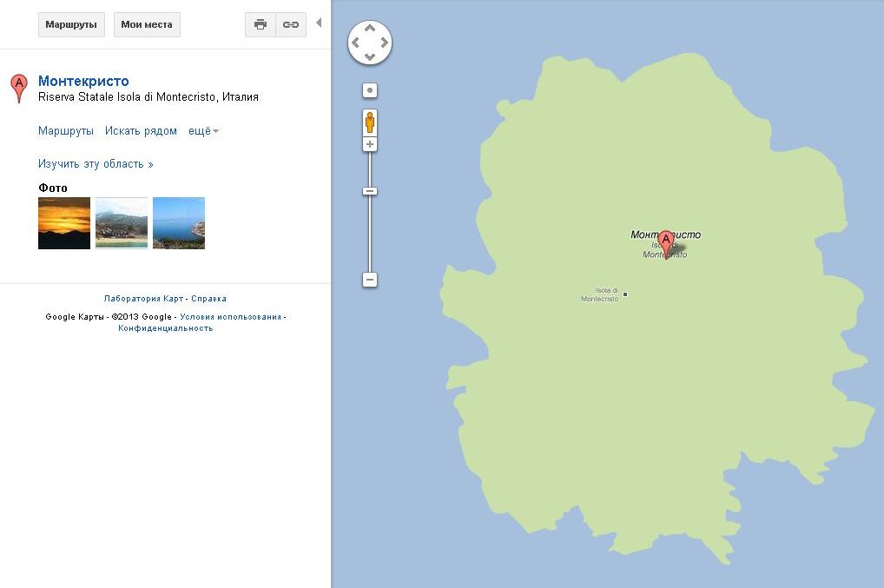Click "Искать рядом" link
This screenshot has height=588, width=884.
141,131
